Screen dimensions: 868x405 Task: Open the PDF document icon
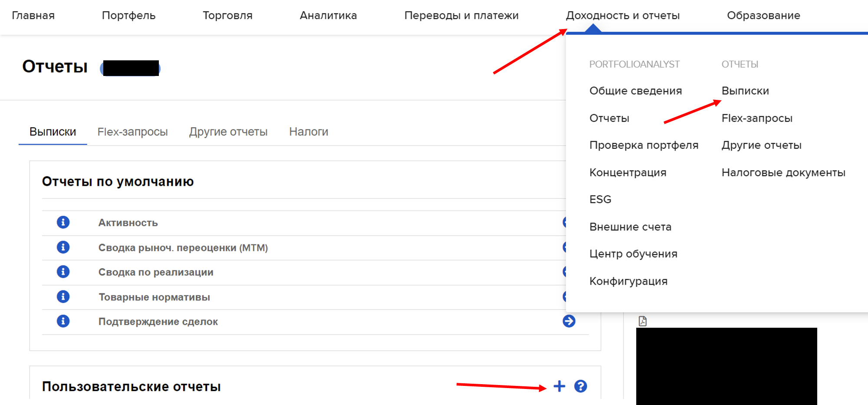click(x=643, y=321)
